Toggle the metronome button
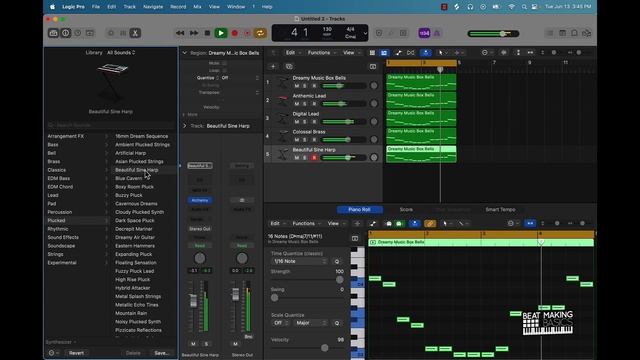This screenshot has width=640, height=360. click(437, 33)
